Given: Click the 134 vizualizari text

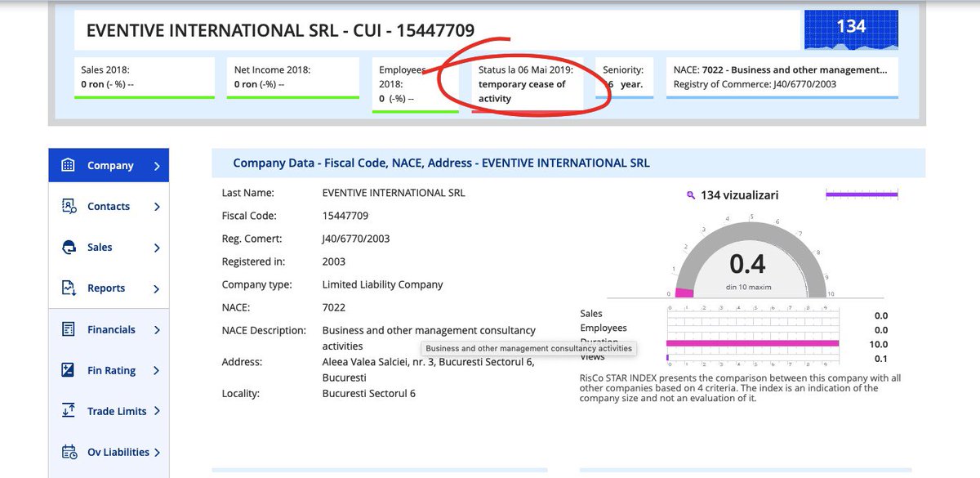Looking at the screenshot, I should pos(739,195).
